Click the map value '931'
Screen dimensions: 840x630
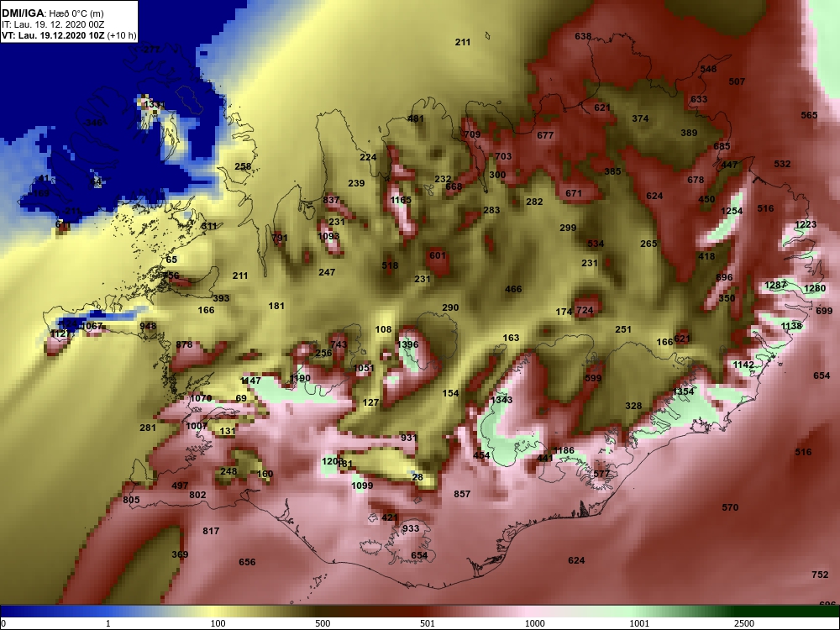coord(409,438)
